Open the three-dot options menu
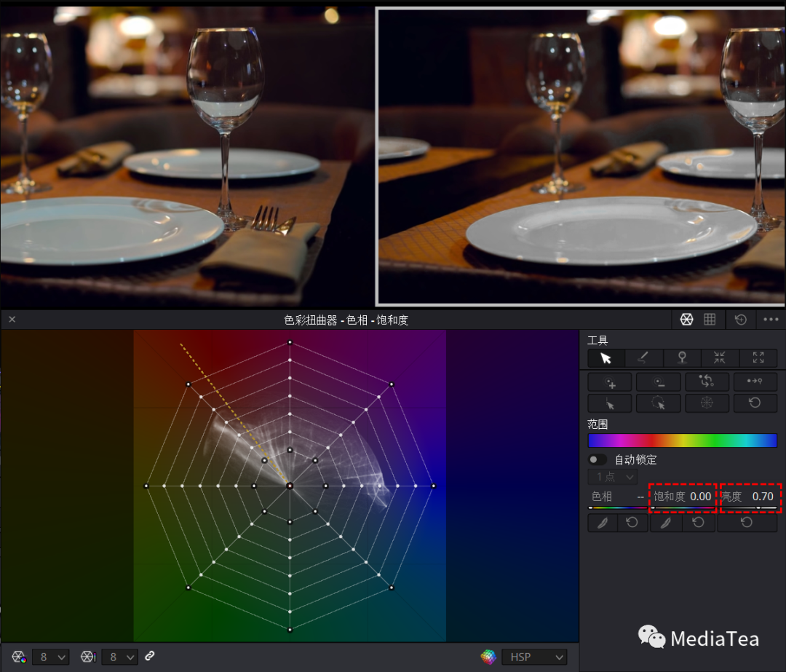The height and width of the screenshot is (672, 786). point(771,320)
